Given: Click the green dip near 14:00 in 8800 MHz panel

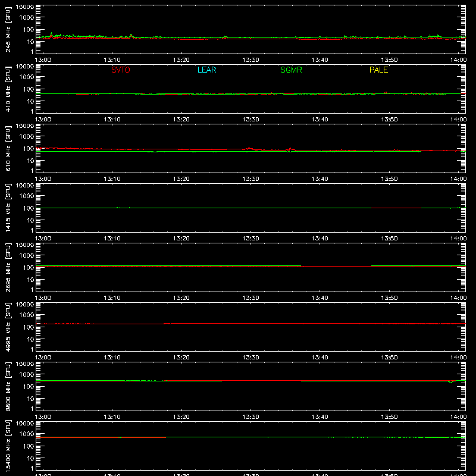Looking at the screenshot, I should tap(451, 382).
